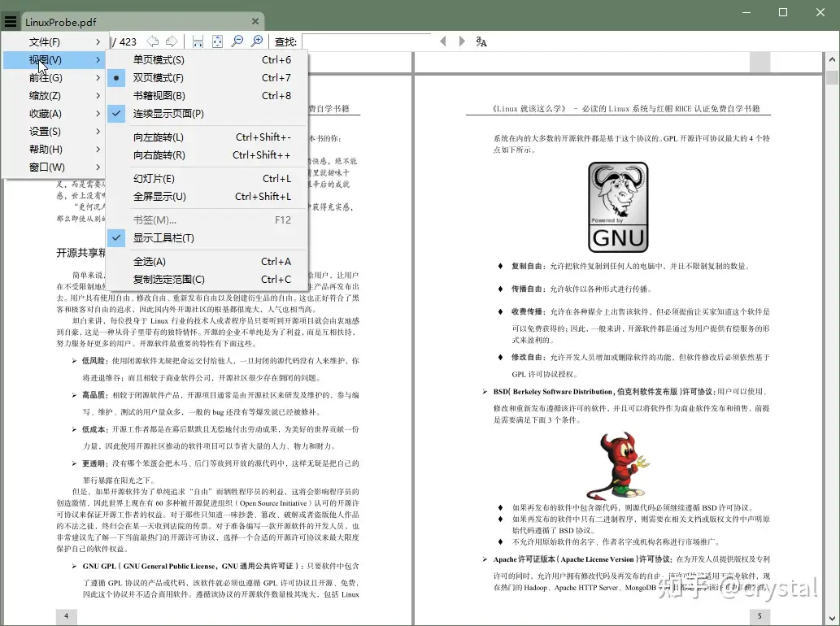Go to next page arrow icon
Viewport: 840px width, 626px height.
point(172,41)
